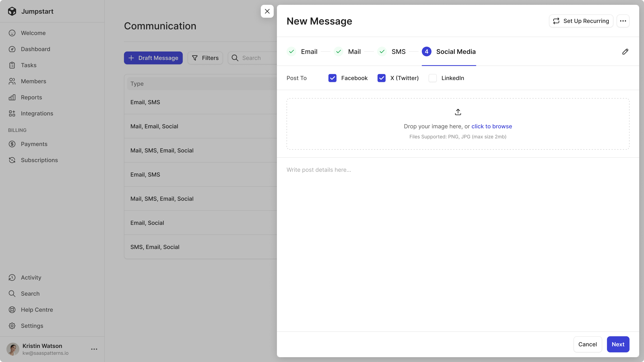Click the Search icon in Communication toolbar
Screen dimensions: 644x362
coord(235,58)
